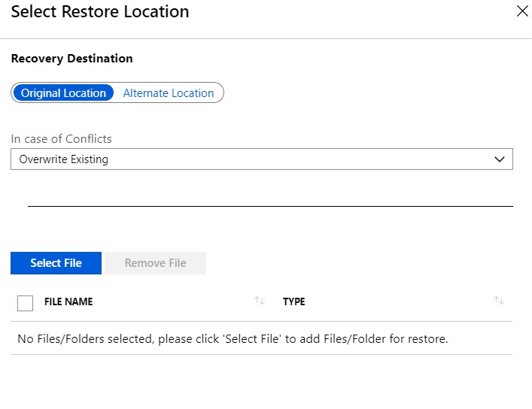
Task: Tick the select-all checkbox beside FILE NAME
Action: pyautogui.click(x=25, y=303)
